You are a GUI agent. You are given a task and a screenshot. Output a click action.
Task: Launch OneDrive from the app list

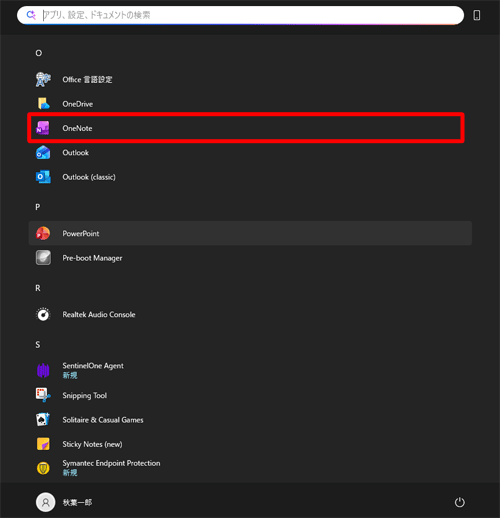[x=43, y=104]
